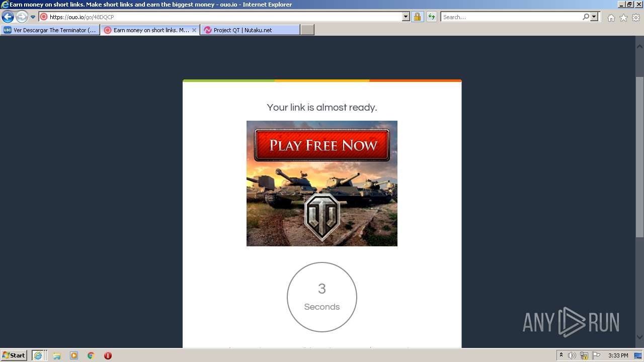Click the page vertical scrollbar thumb
Screen dimensions: 644x362
coord(639,157)
